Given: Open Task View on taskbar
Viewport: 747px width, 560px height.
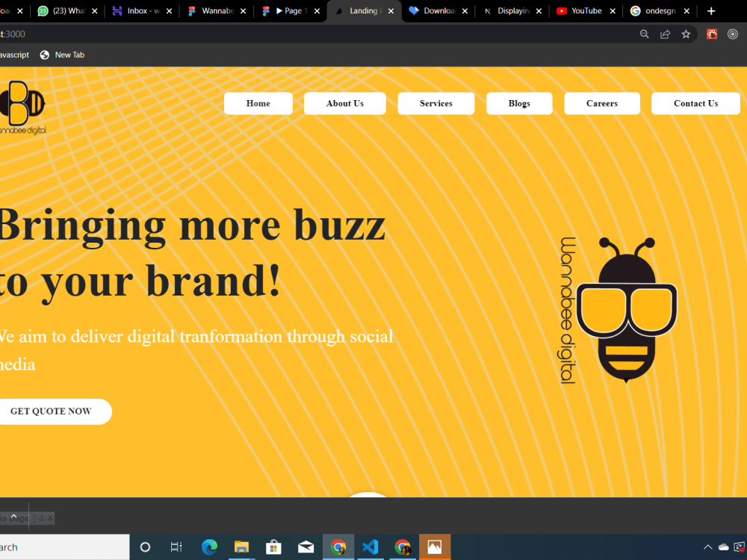Looking at the screenshot, I should (x=176, y=547).
